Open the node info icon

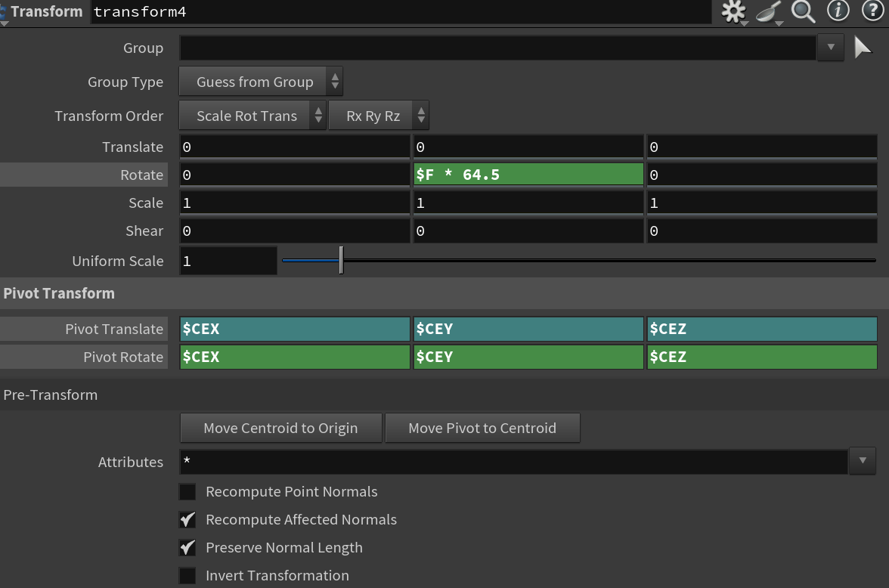(x=838, y=11)
